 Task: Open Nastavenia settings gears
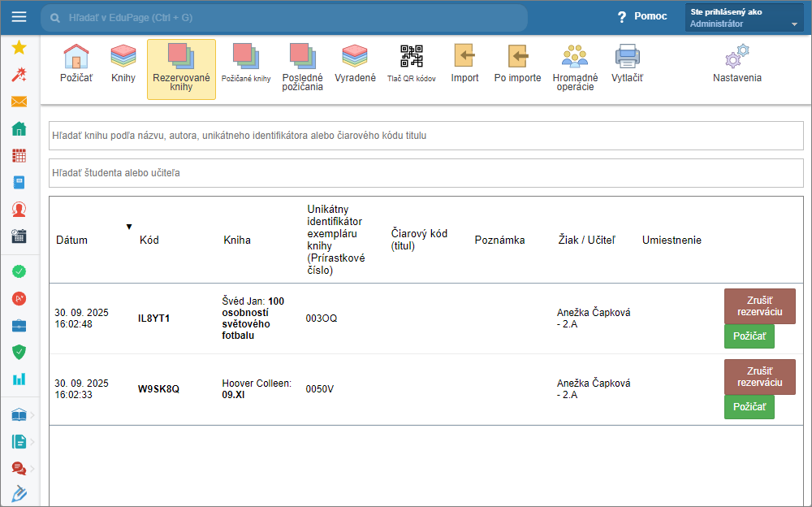click(736, 65)
